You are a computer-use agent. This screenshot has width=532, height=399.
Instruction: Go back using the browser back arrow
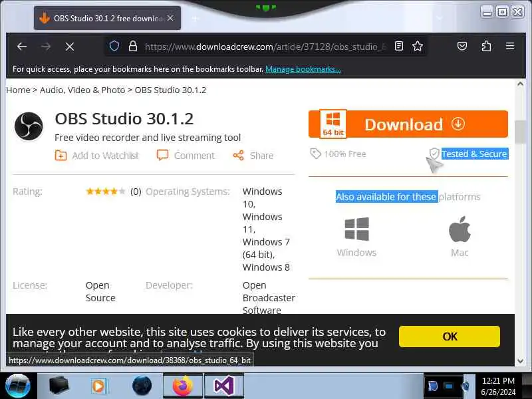tap(22, 47)
